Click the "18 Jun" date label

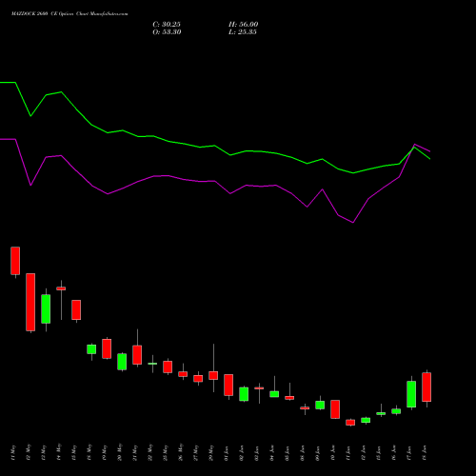(x=425, y=453)
